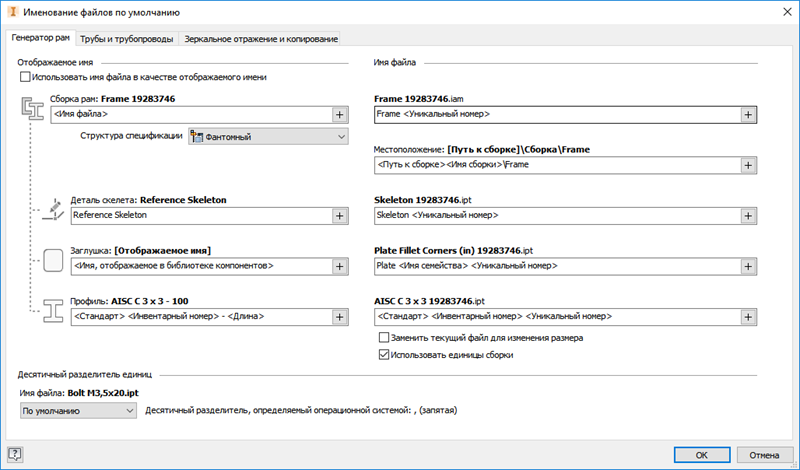Click plus button beside Skeleton <Уникальный номер> field
The width and height of the screenshot is (800, 470).
[x=748, y=216]
